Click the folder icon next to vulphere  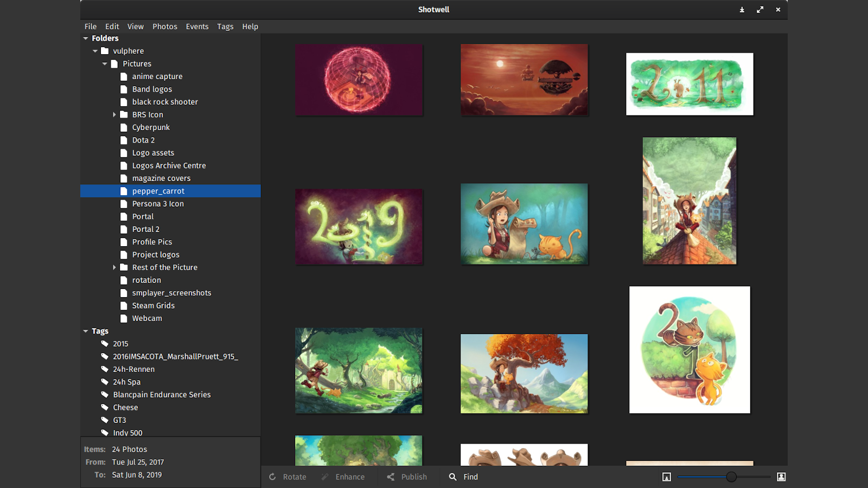[x=105, y=51]
